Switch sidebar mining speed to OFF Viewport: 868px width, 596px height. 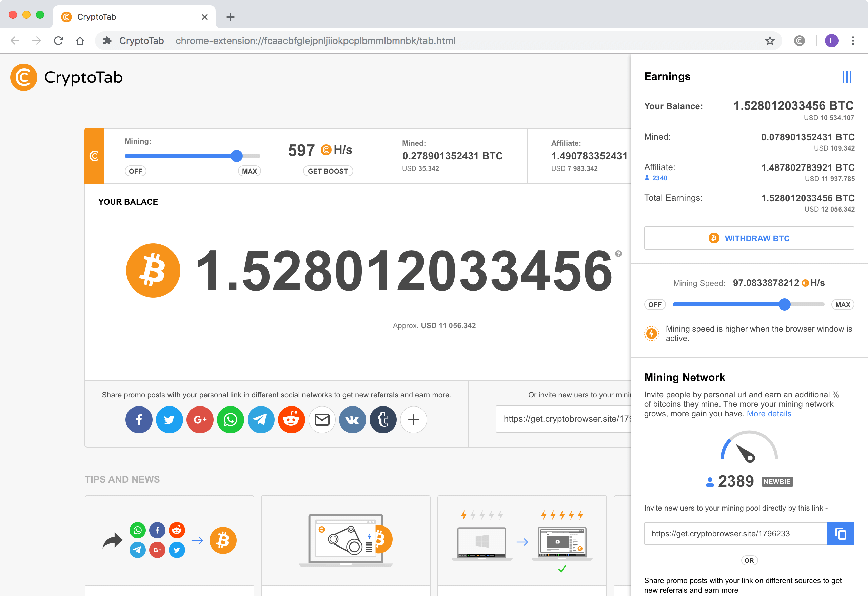click(655, 305)
